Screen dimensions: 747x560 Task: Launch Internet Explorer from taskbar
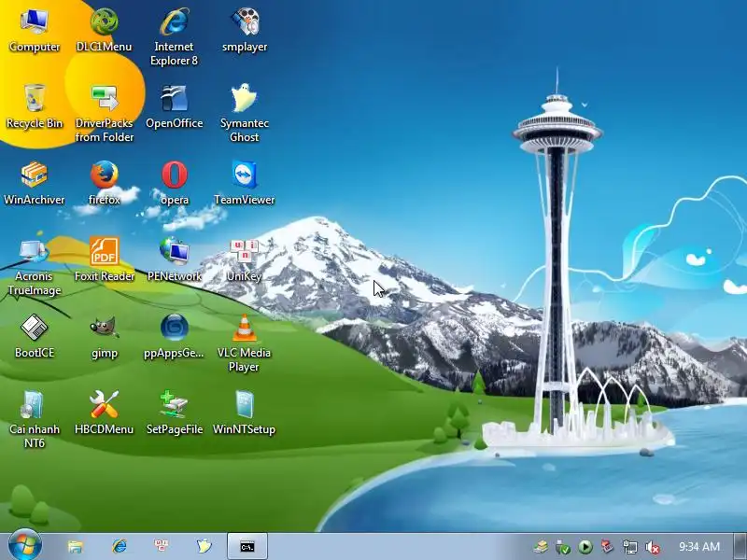point(120,546)
